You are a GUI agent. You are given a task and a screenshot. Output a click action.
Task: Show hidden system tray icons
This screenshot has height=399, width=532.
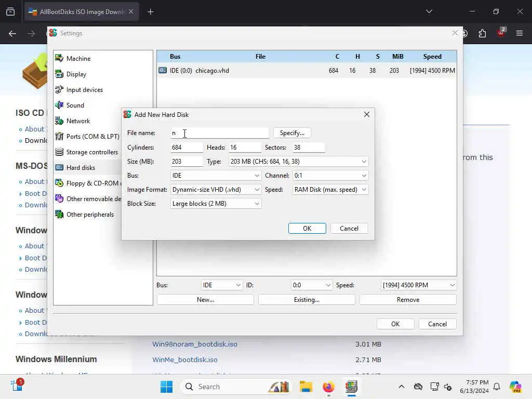(x=402, y=387)
